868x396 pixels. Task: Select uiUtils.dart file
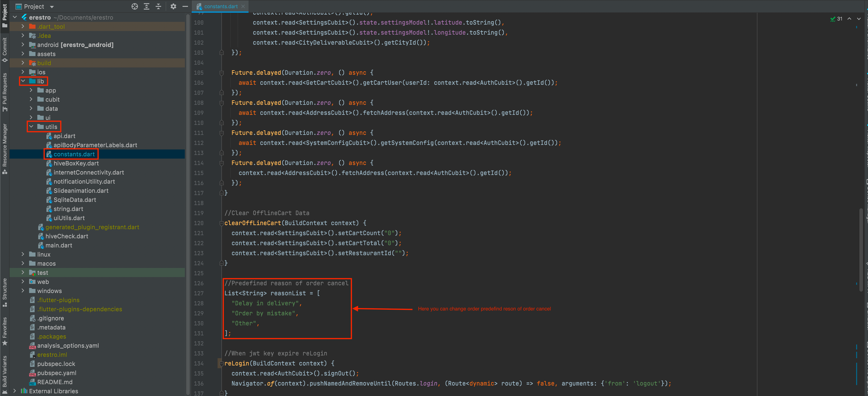(69, 218)
